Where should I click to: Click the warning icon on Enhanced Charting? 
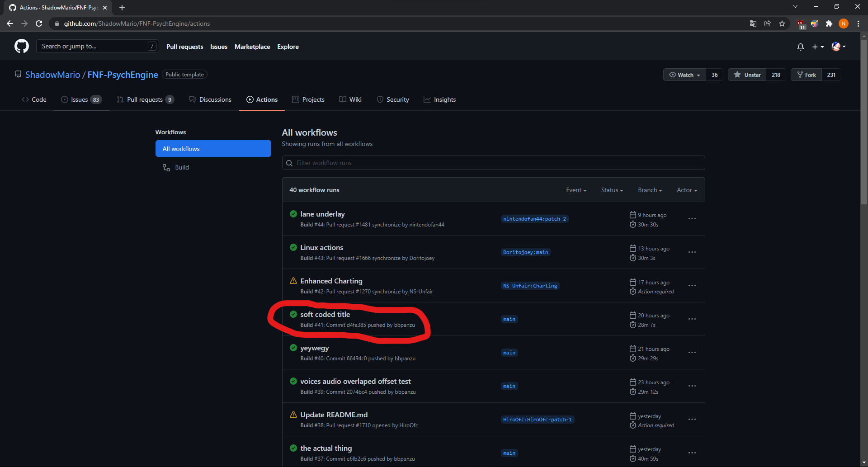[293, 280]
